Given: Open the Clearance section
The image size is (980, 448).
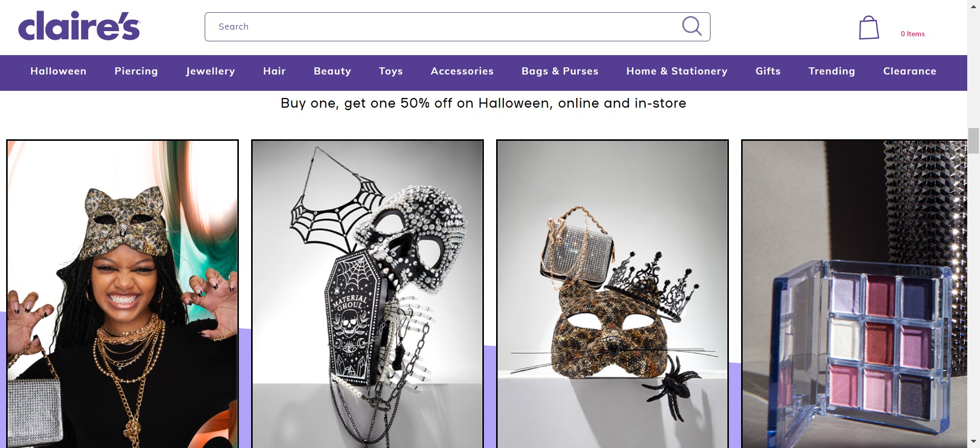Looking at the screenshot, I should pos(910,71).
